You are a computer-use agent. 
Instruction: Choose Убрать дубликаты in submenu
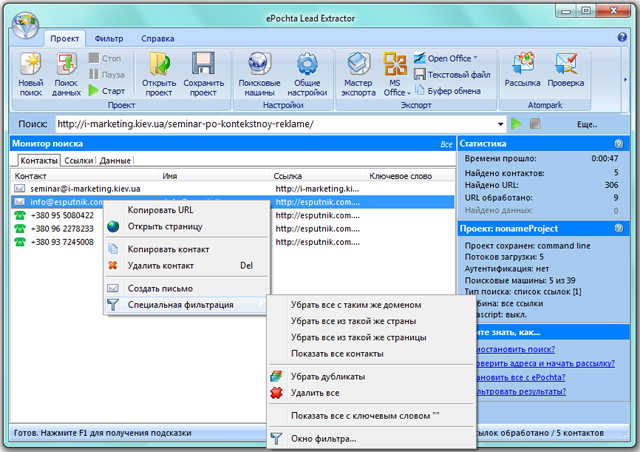click(x=371, y=376)
